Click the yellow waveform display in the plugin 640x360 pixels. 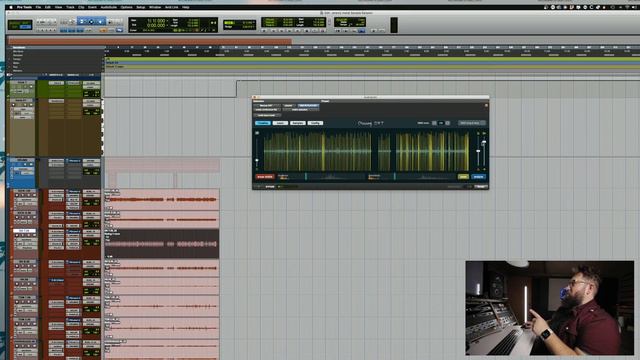(x=367, y=151)
